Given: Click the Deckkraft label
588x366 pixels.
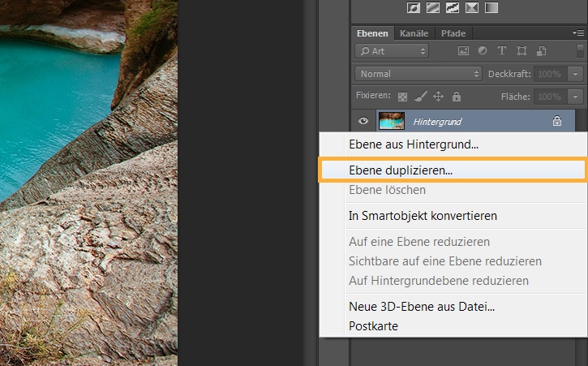Looking at the screenshot, I should (509, 74).
